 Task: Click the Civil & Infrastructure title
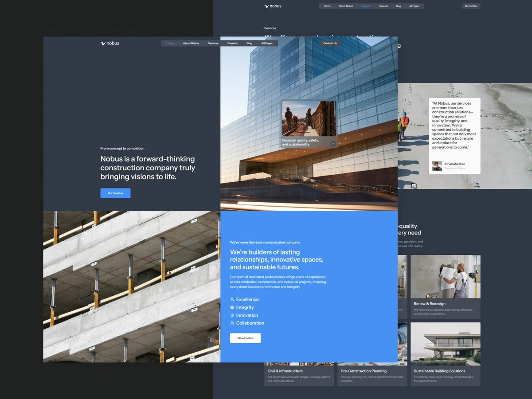pyautogui.click(x=285, y=371)
